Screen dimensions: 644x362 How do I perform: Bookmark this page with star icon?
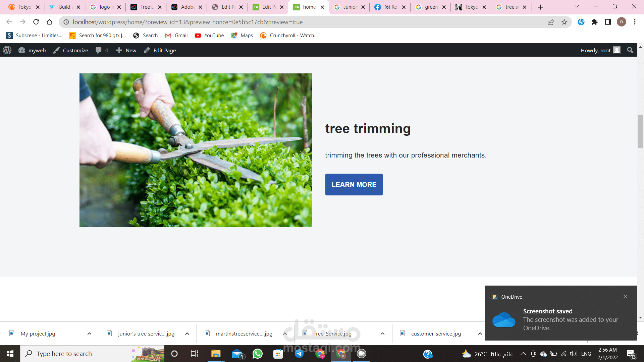(x=564, y=22)
